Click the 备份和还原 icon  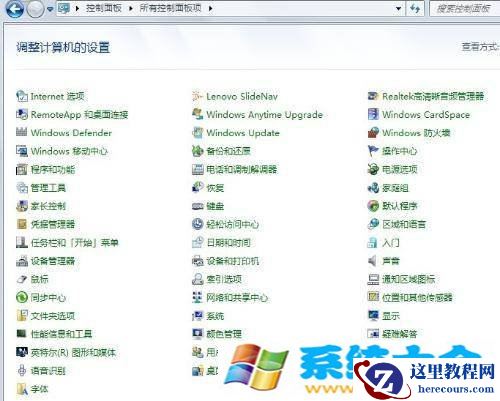pyautogui.click(x=197, y=151)
